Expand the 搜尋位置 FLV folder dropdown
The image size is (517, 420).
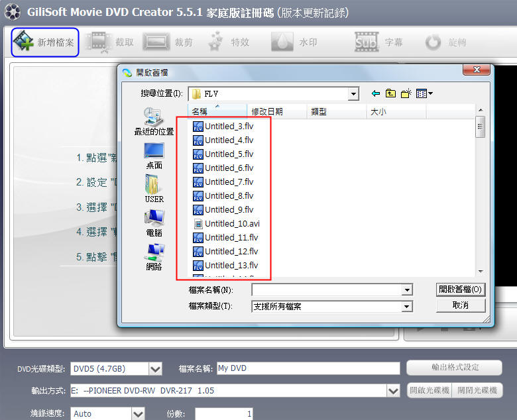coord(353,93)
